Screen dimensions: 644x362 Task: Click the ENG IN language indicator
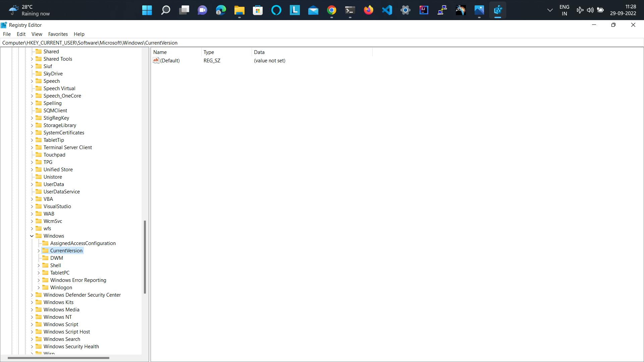[564, 10]
